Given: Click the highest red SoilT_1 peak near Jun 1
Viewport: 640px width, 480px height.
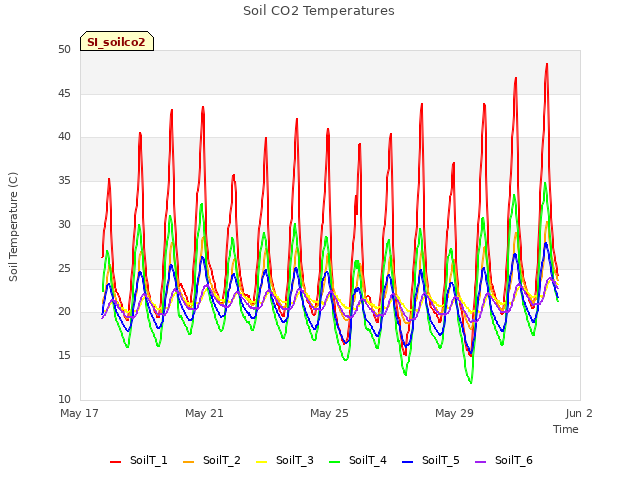Looking at the screenshot, I should point(547,64).
